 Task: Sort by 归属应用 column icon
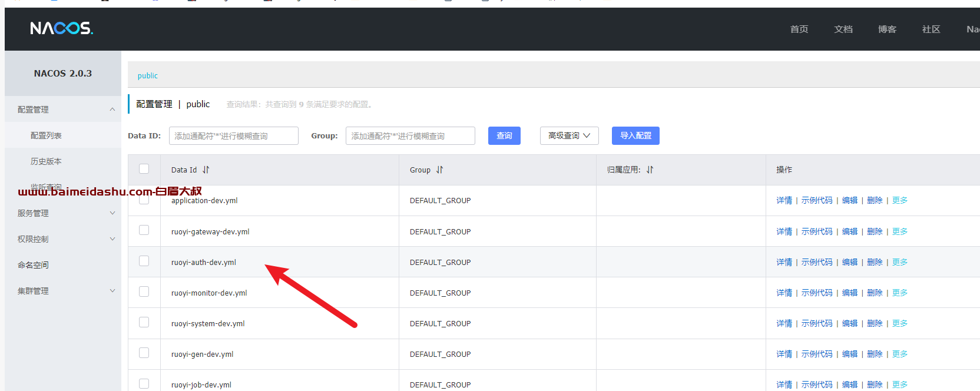click(x=650, y=170)
